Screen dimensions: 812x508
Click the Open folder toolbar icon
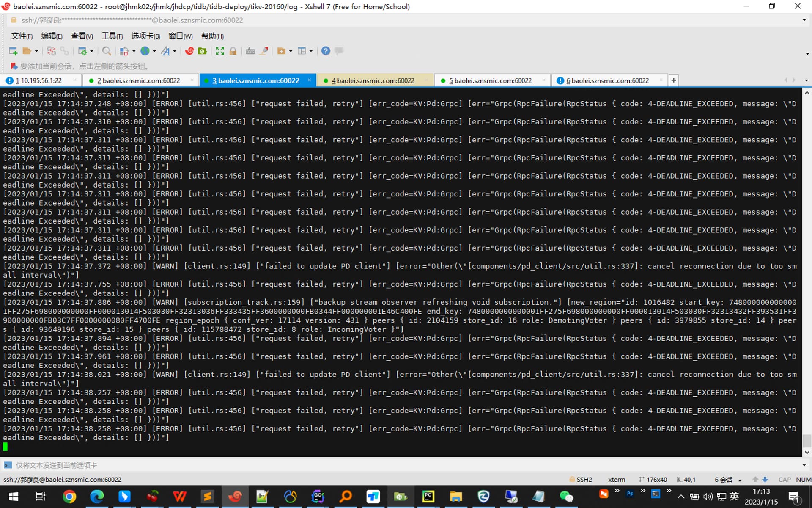tap(27, 51)
